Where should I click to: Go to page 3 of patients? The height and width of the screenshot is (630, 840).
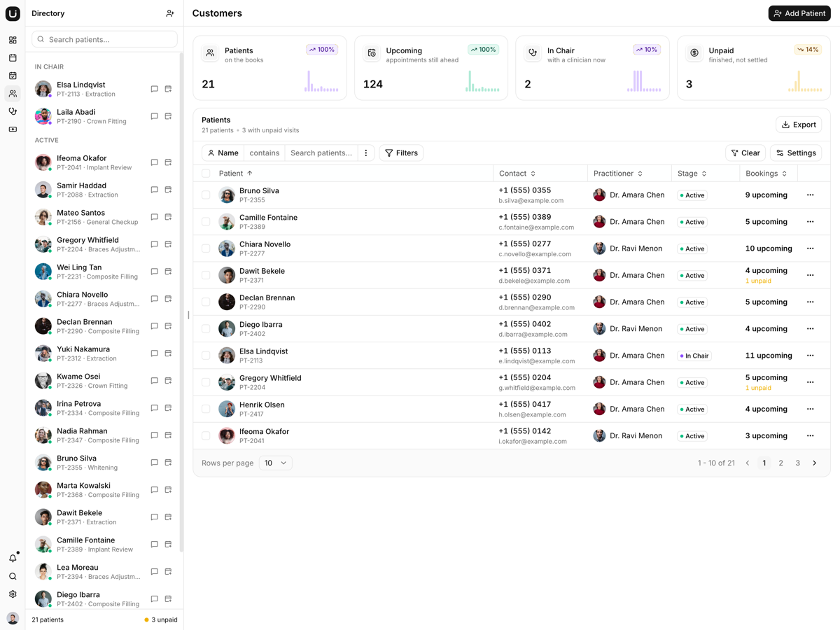[x=797, y=463]
